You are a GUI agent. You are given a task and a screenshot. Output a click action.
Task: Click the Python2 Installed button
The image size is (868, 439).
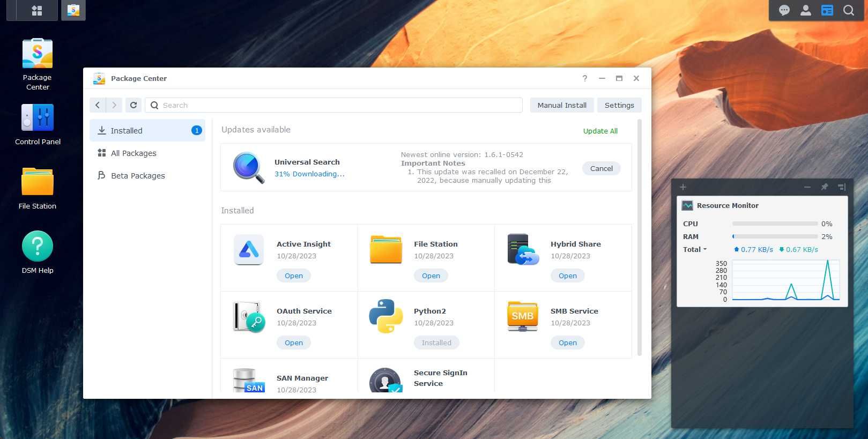click(436, 343)
